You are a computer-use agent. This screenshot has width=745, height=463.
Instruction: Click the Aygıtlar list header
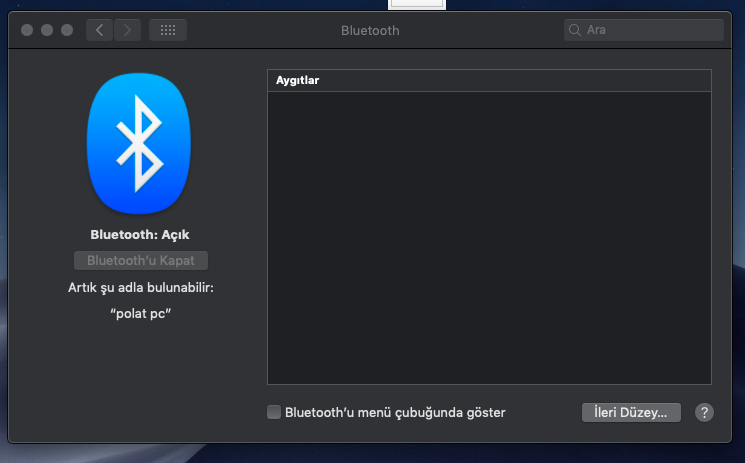click(489, 80)
